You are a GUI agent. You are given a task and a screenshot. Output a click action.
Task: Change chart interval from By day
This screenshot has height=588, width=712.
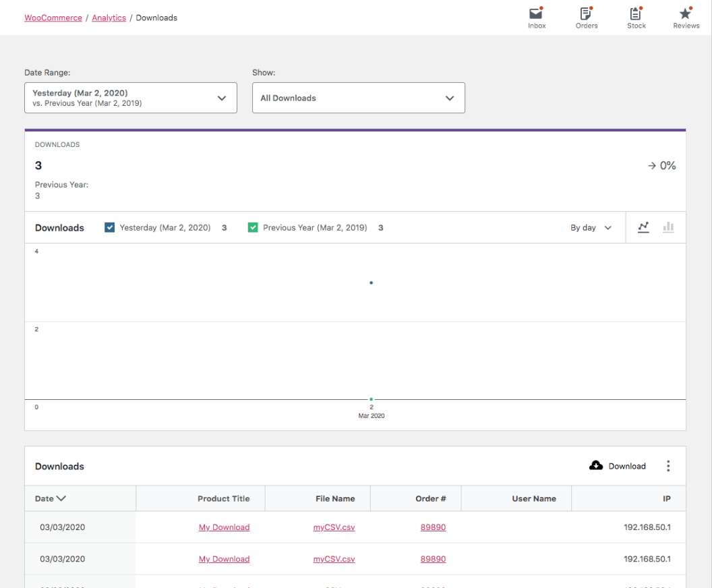[590, 227]
